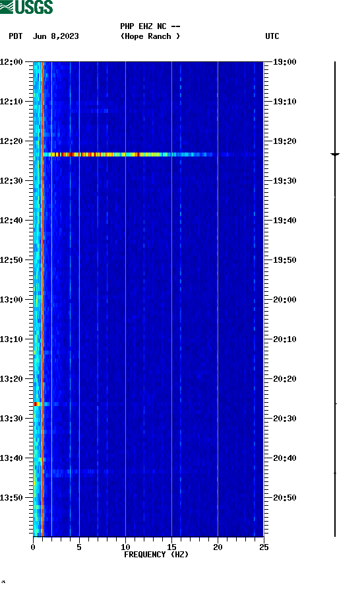Click the 15 Hz frequency axis label
364x589 pixels.
(171, 547)
